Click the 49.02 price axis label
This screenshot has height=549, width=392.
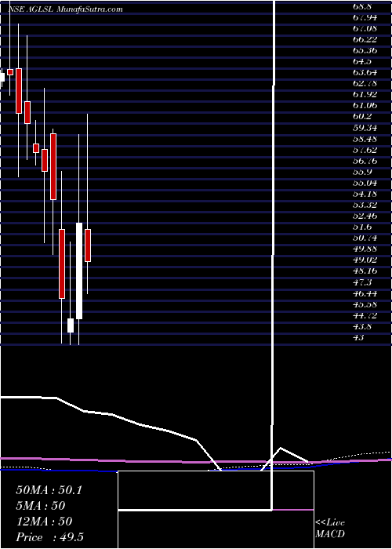pyautogui.click(x=365, y=260)
